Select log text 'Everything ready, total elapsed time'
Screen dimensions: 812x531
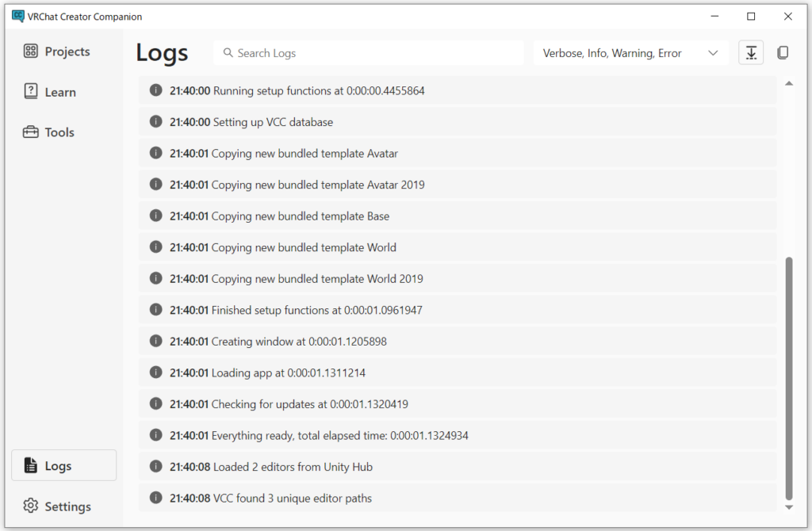pyautogui.click(x=299, y=436)
